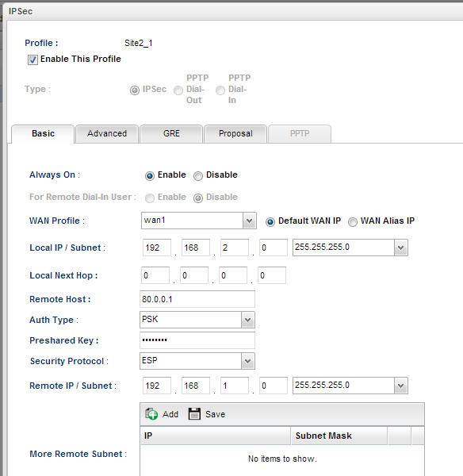
Task: Select the PPTP Dial-In type radio button
Action: 220,90
